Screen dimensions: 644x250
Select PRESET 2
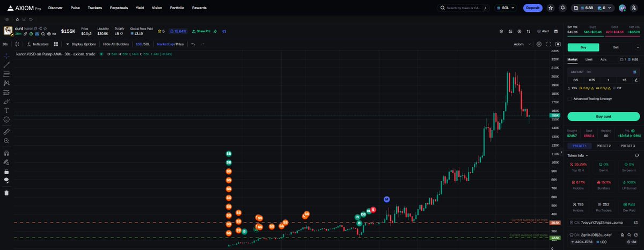coord(603,146)
